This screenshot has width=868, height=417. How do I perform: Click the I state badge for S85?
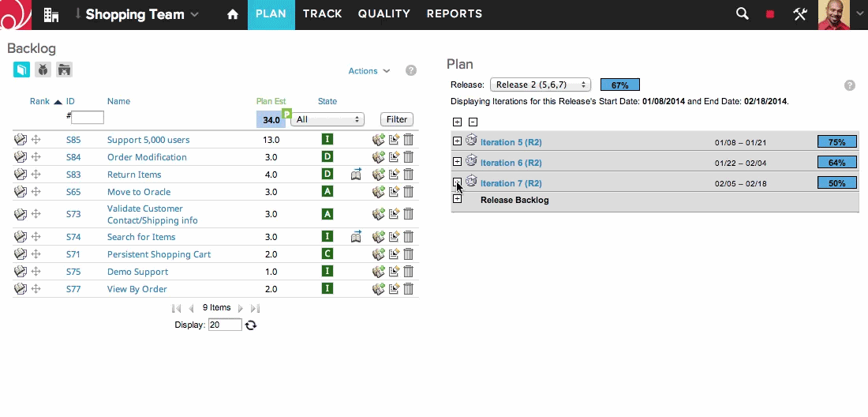click(x=327, y=140)
